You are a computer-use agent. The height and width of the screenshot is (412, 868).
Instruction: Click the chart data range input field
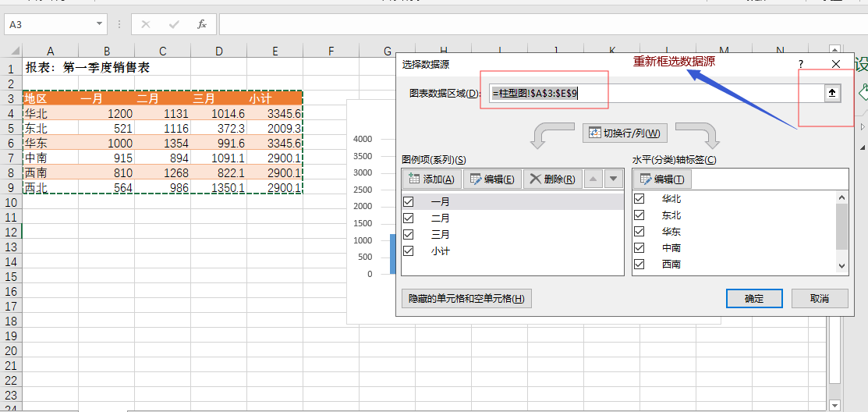coord(657,94)
